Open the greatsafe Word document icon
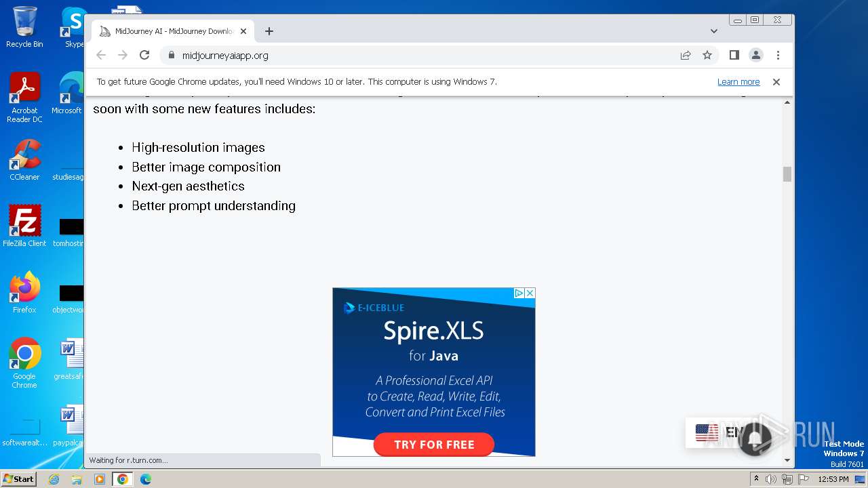 [x=69, y=359]
